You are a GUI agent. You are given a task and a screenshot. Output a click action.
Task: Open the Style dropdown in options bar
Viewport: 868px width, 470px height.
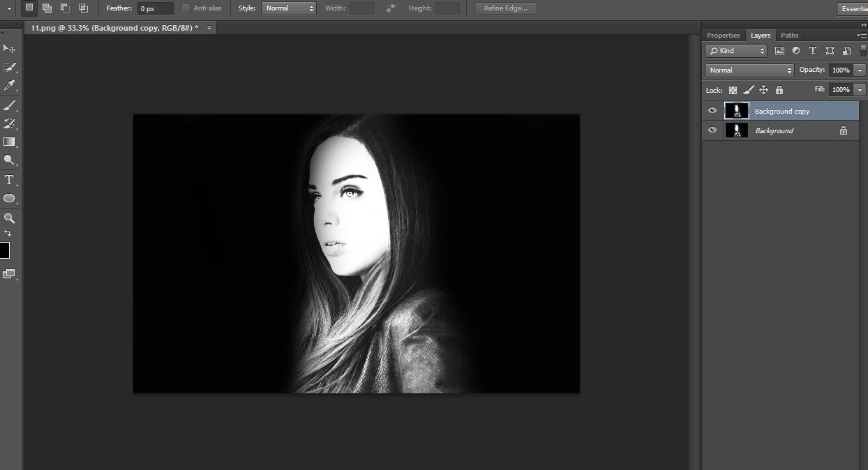[289, 8]
